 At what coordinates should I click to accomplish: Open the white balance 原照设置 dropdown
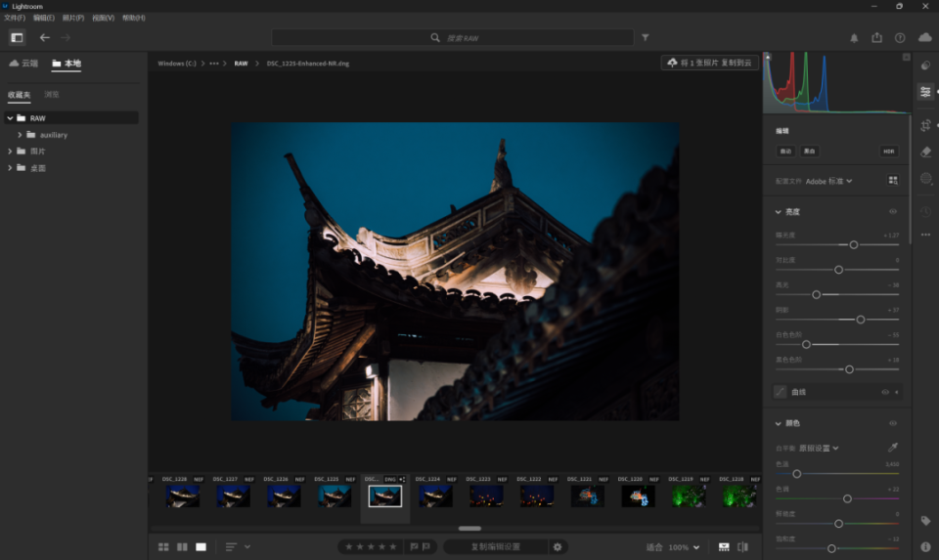pos(819,448)
